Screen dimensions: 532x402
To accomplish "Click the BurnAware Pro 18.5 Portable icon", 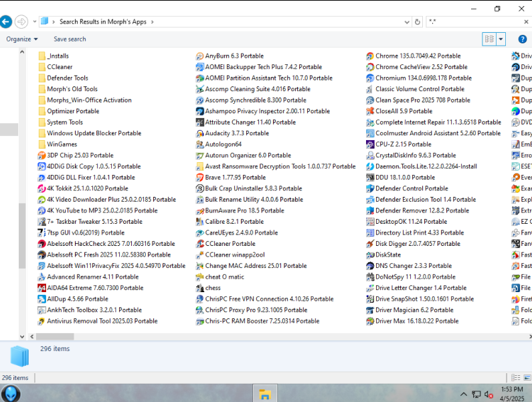I will click(200, 210).
